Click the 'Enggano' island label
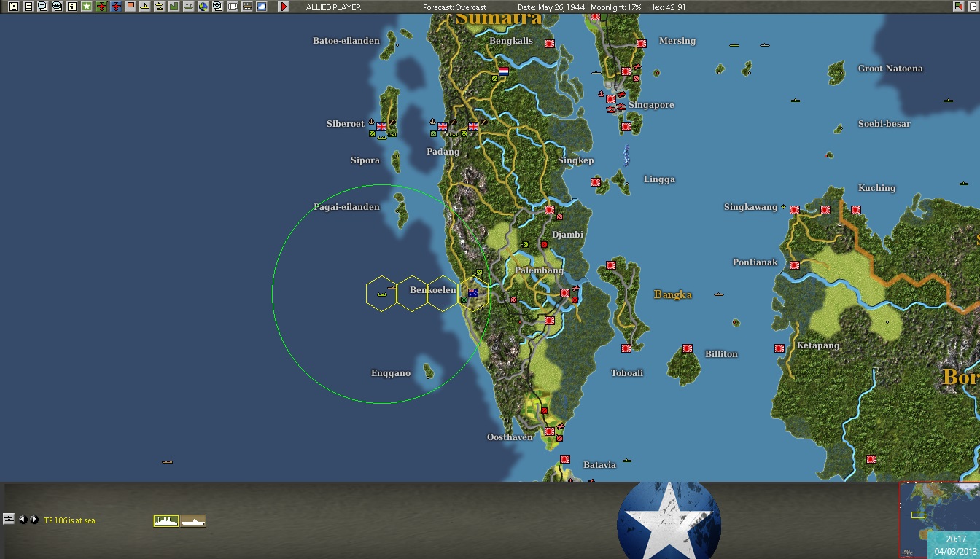The height and width of the screenshot is (559, 980). tap(391, 373)
